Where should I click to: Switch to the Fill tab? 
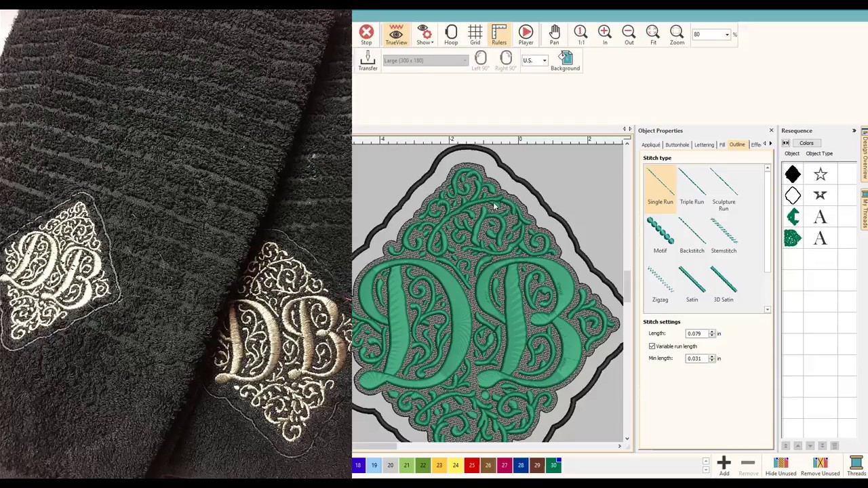coord(722,144)
